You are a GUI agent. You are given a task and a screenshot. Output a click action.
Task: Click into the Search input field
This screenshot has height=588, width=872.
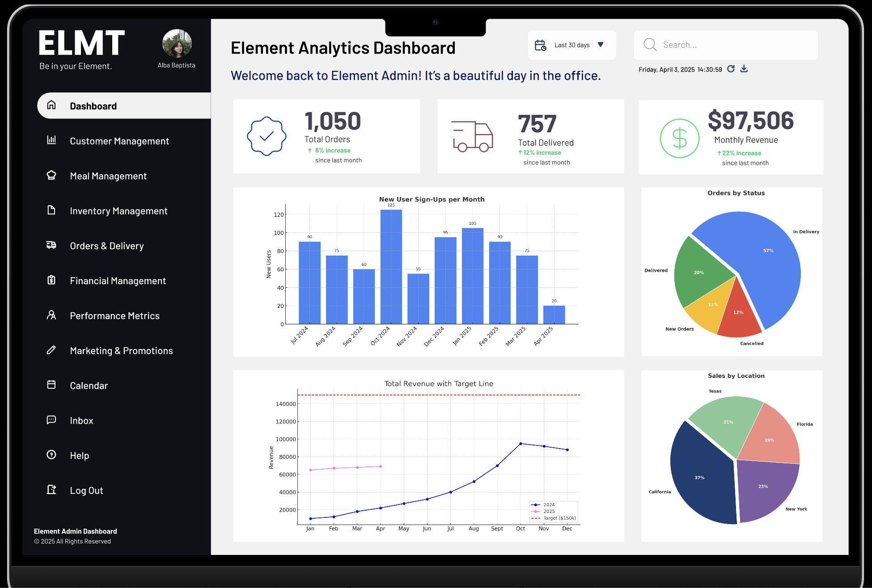(x=726, y=45)
